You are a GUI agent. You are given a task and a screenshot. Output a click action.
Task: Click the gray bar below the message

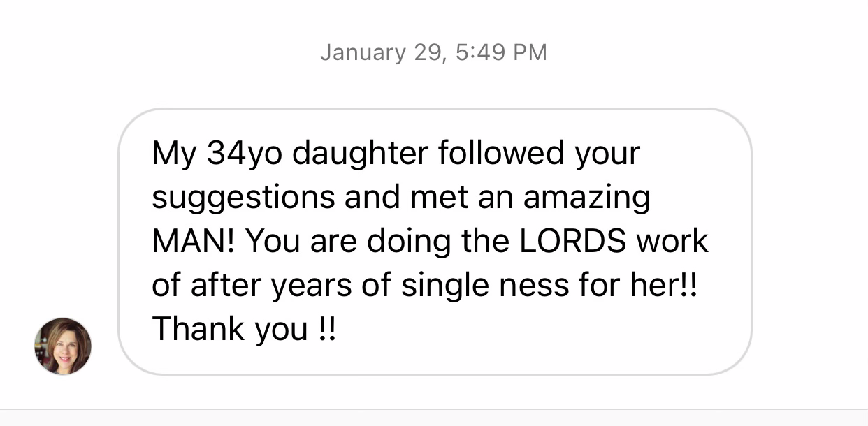pos(433,418)
